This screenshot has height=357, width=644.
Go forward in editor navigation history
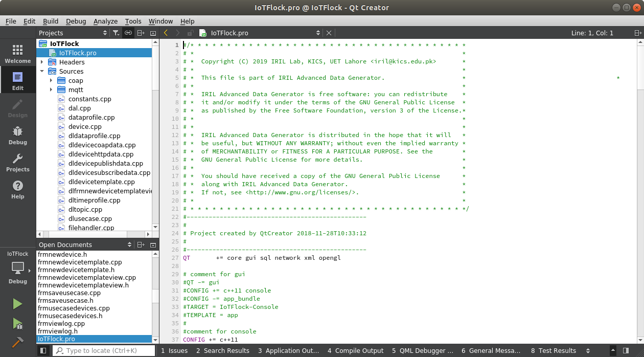pos(178,33)
